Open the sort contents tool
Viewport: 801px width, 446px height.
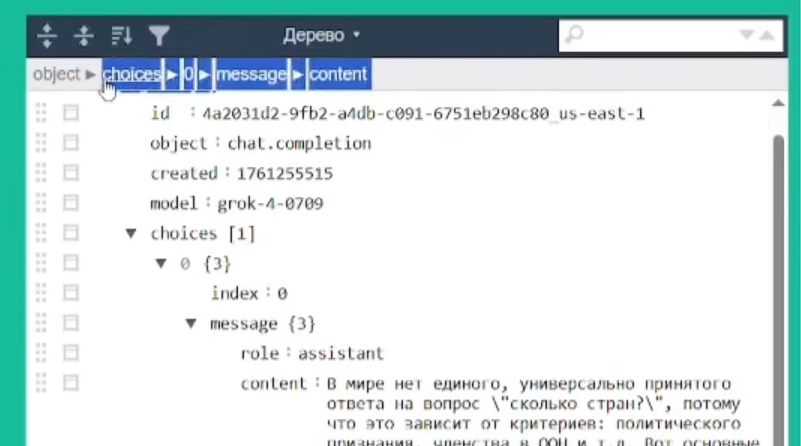click(121, 36)
